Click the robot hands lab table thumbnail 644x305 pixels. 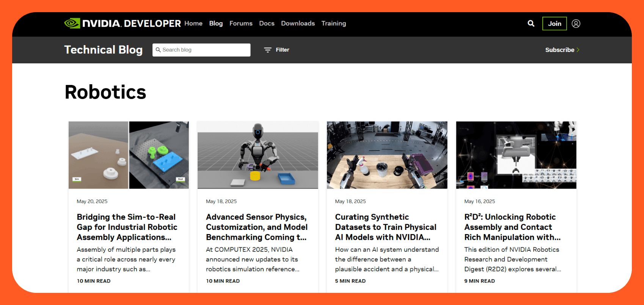387,155
